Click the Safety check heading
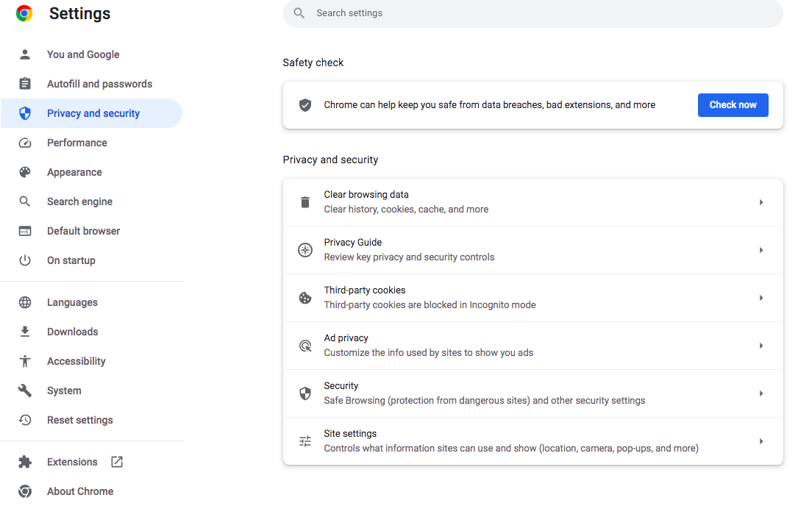 313,63
